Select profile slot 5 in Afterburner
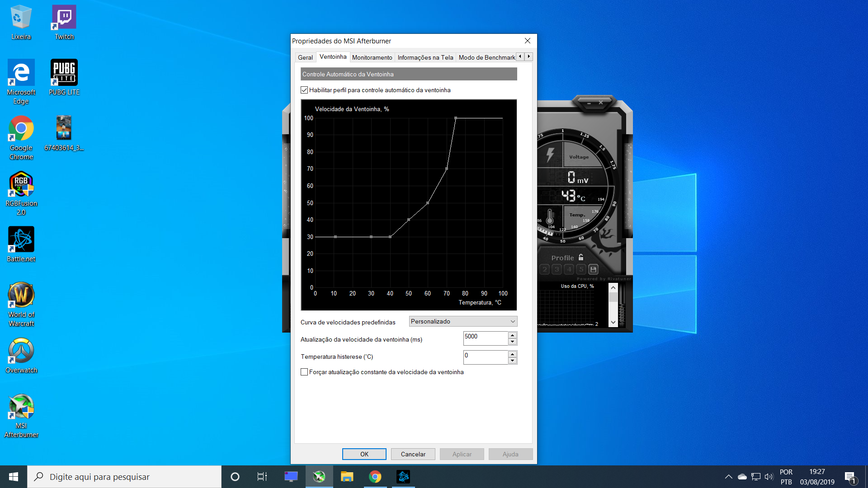868x488 pixels. click(x=581, y=269)
